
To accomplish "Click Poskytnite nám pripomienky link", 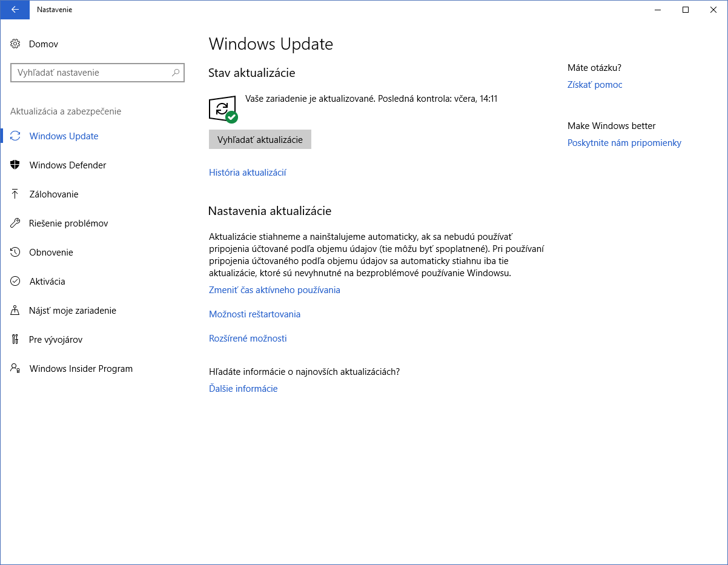I will (624, 143).
